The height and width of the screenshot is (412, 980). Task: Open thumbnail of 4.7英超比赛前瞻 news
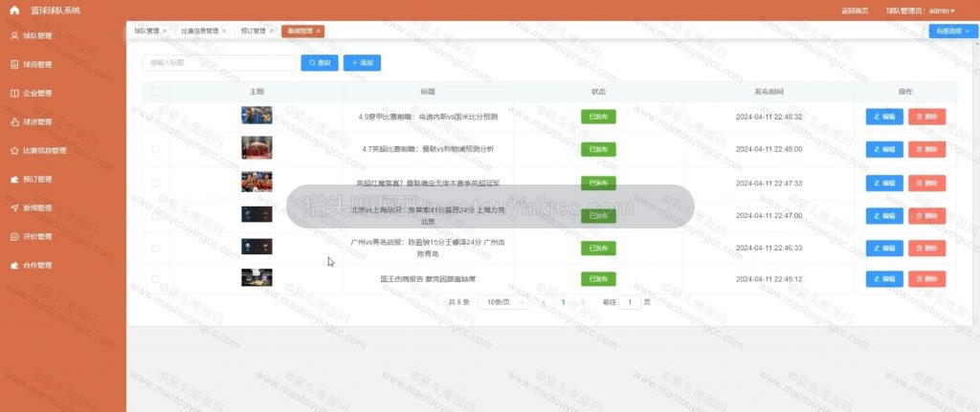click(256, 148)
